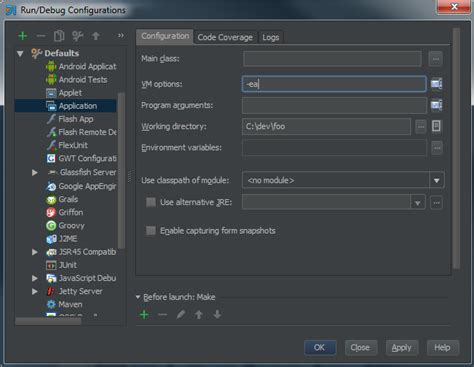Click into the Main class field
The height and width of the screenshot is (367, 474).
click(x=332, y=59)
